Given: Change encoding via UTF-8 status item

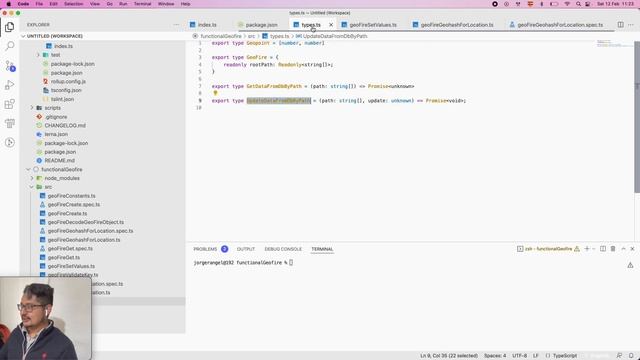Looking at the screenshot, I should pyautogui.click(x=519, y=356).
